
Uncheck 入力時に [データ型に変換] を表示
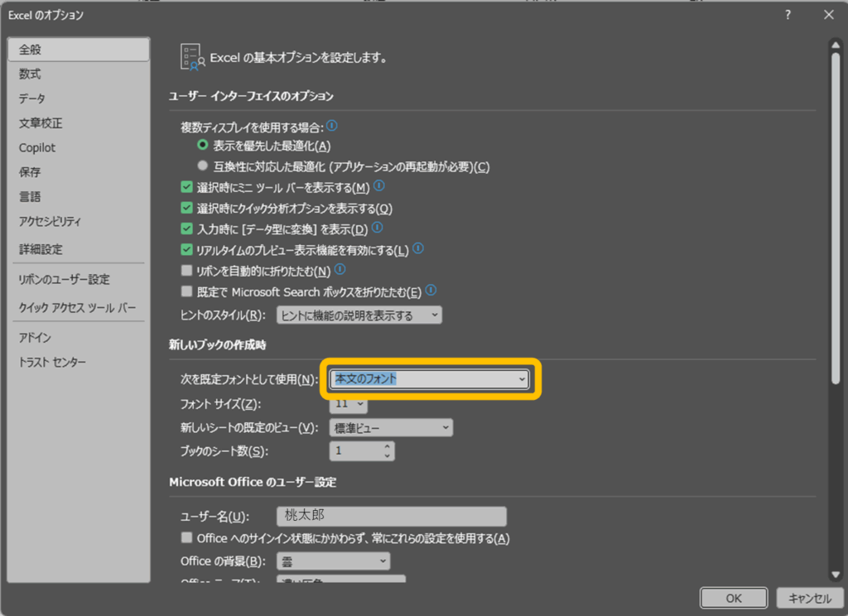pyautogui.click(x=186, y=229)
